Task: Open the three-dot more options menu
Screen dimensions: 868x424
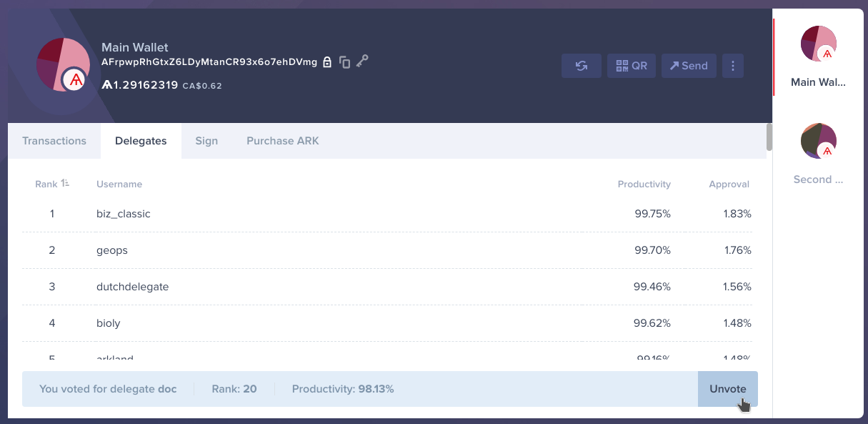Action: (733, 66)
